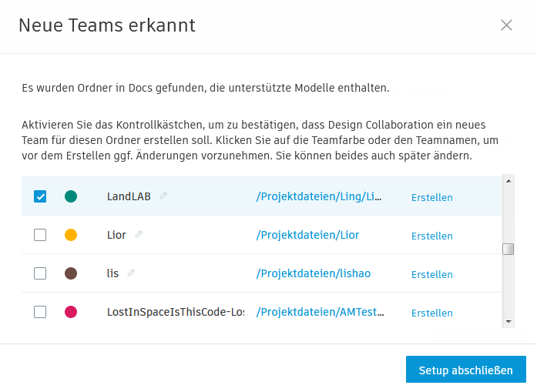Click Erstellen for the LandLAB row
Viewport: 537px width, 392px height.
pos(431,197)
